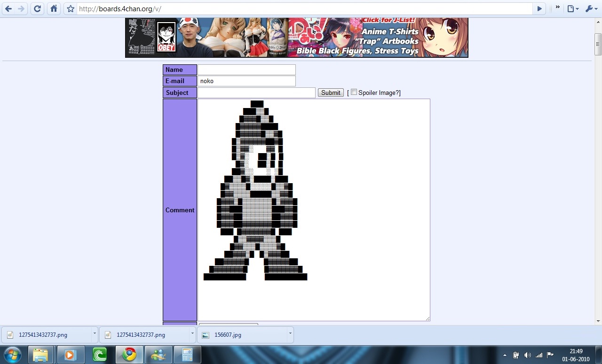Click inside the Comment text area
This screenshot has height=364, width=602.
[x=314, y=210]
